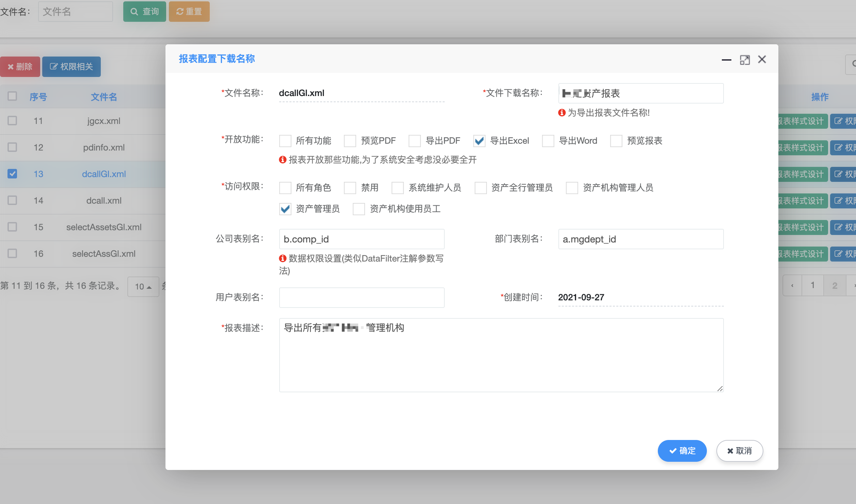The width and height of the screenshot is (856, 504).
Task: Select row 15 checkbox selectAssetsGl.xml
Action: point(12,227)
